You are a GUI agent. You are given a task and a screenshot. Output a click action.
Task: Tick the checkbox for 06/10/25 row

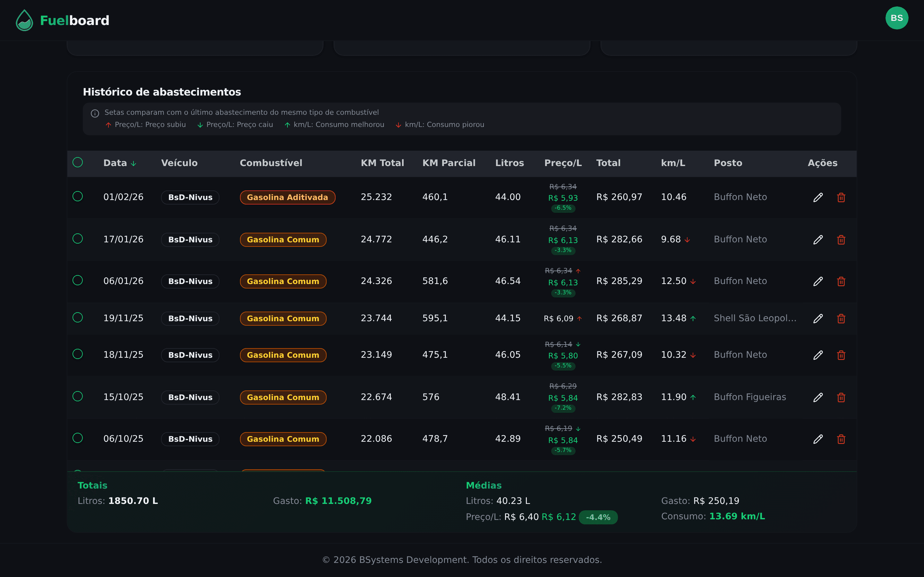(x=78, y=438)
